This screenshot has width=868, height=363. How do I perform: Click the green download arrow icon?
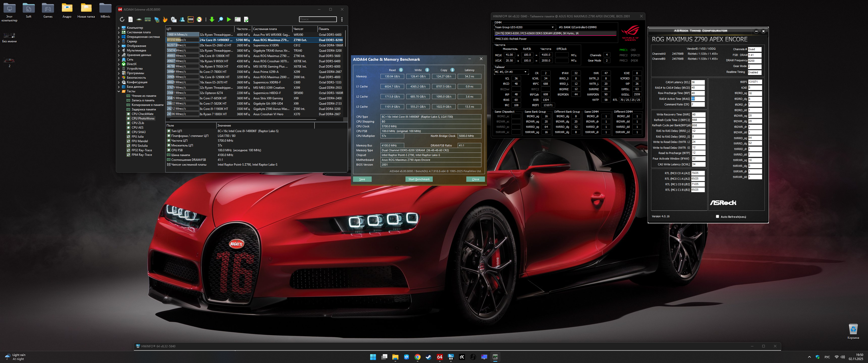pos(212,19)
